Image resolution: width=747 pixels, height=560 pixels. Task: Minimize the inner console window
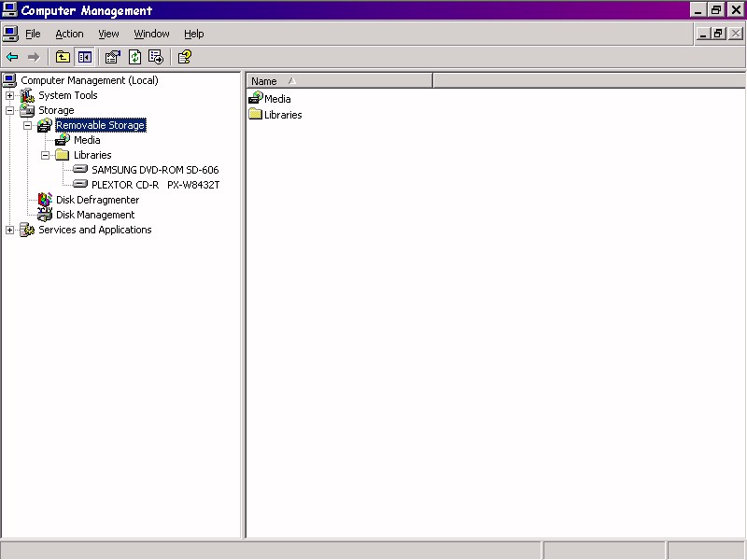(703, 34)
